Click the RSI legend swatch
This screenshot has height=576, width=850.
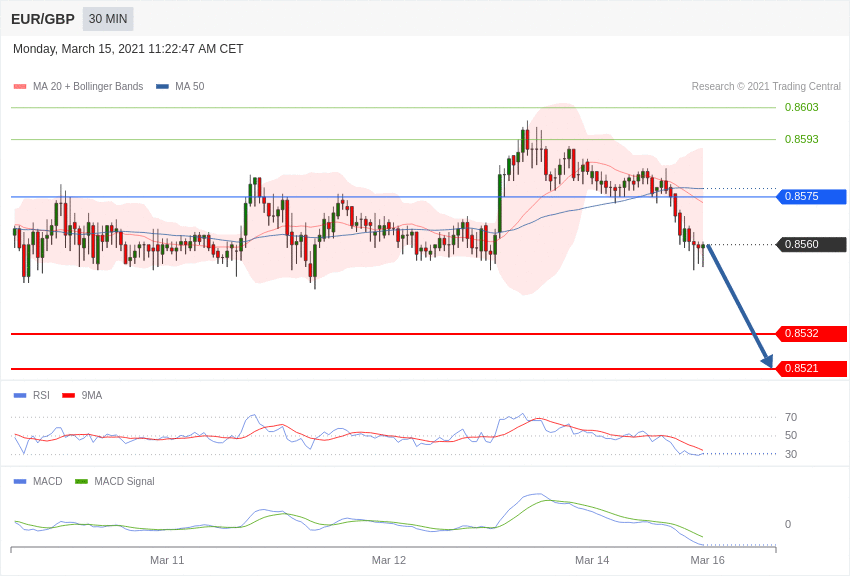(x=20, y=396)
